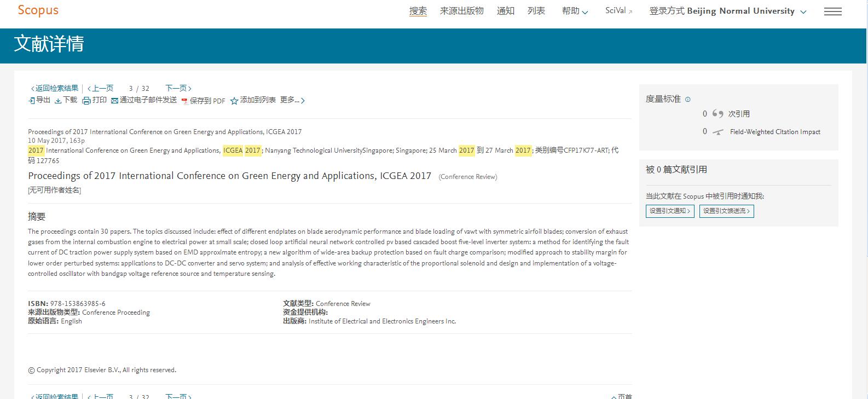Open the 搜索 search menu item

pyautogui.click(x=418, y=11)
